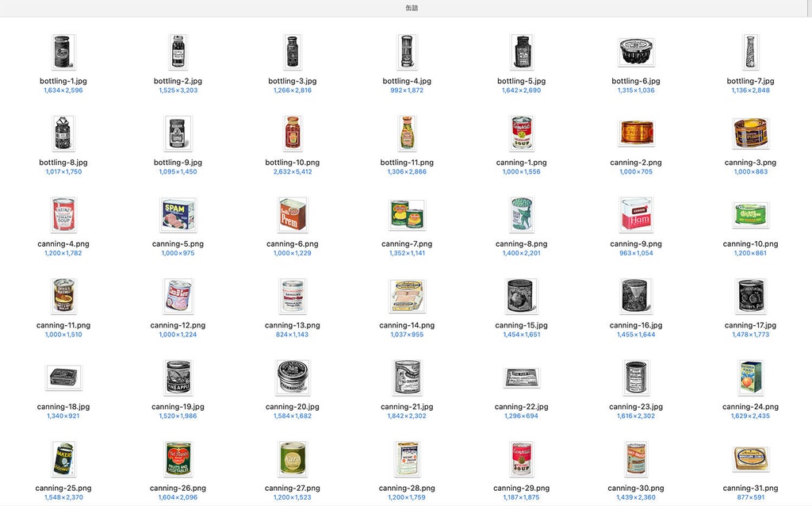Select the dressing bottle thumbnail bottling-11.png
Viewport: 812px width, 506px height.
coord(407,133)
